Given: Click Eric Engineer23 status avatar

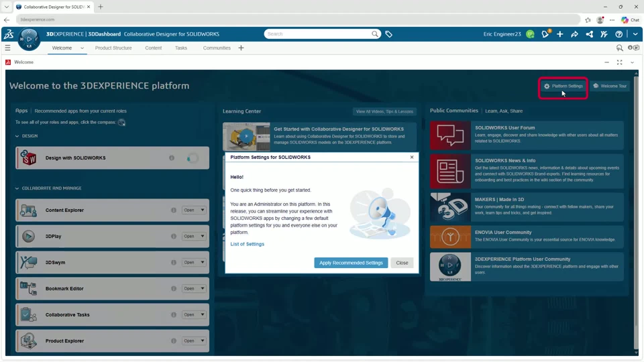Looking at the screenshot, I should (x=530, y=34).
